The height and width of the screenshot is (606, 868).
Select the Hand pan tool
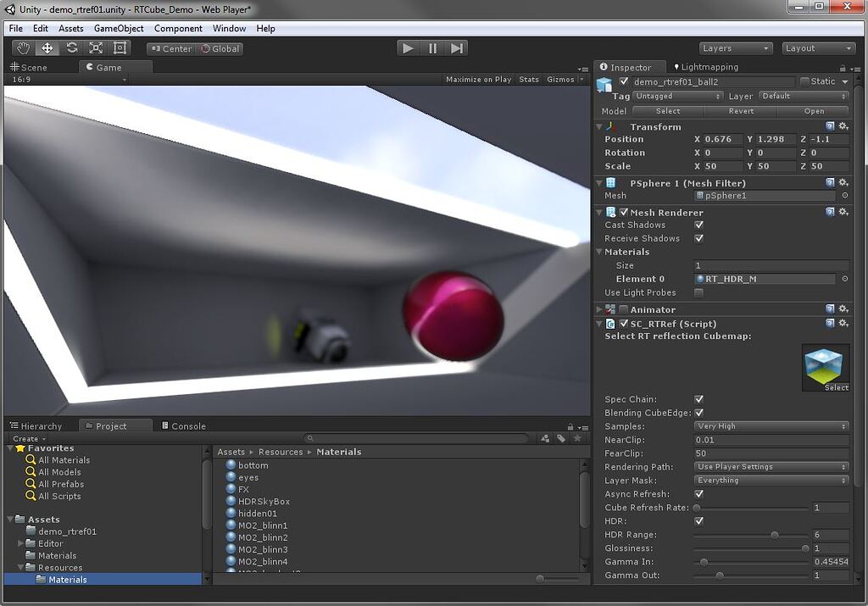(x=22, y=48)
